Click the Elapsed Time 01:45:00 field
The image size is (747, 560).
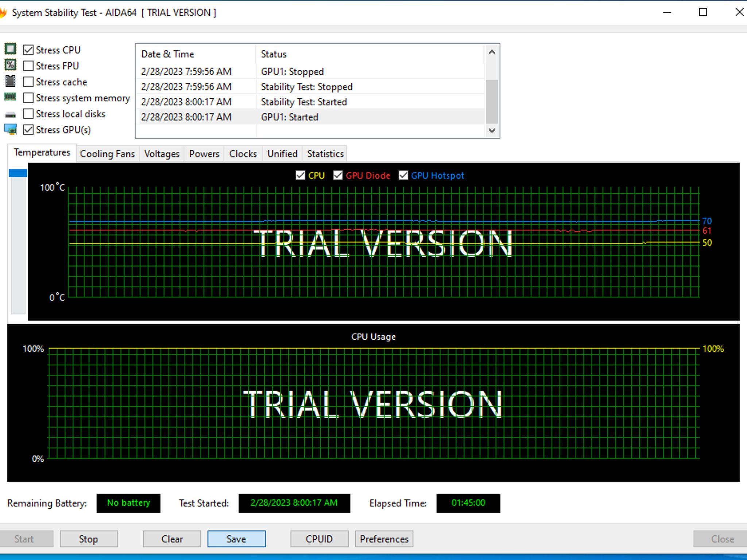pyautogui.click(x=468, y=503)
